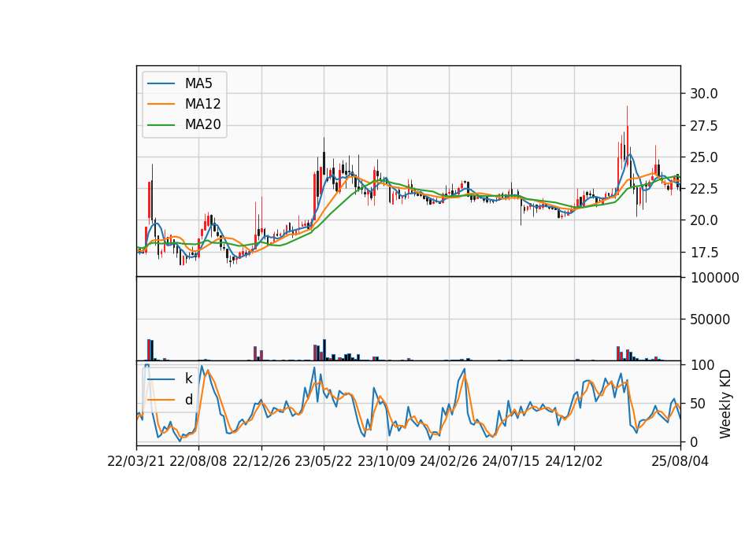Click the Weekly KD axis title
The width and height of the screenshot is (756, 543).
(x=725, y=404)
